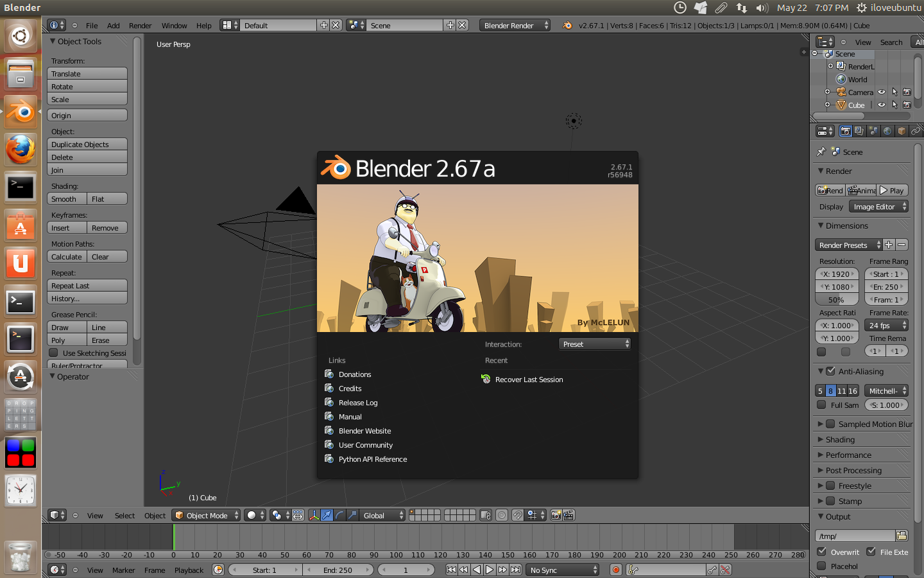Toggle the Cube visibility eye icon
This screenshot has height=578, width=924.
coord(882,105)
